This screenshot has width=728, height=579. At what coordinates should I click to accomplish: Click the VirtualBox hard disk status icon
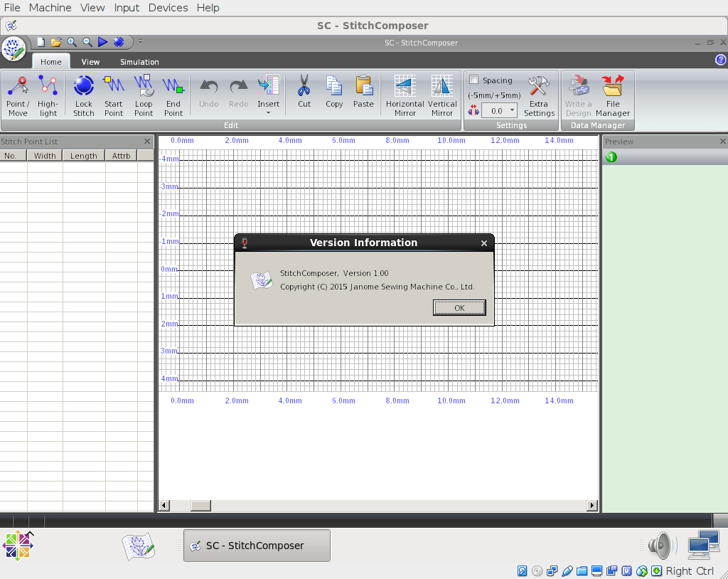click(x=523, y=571)
